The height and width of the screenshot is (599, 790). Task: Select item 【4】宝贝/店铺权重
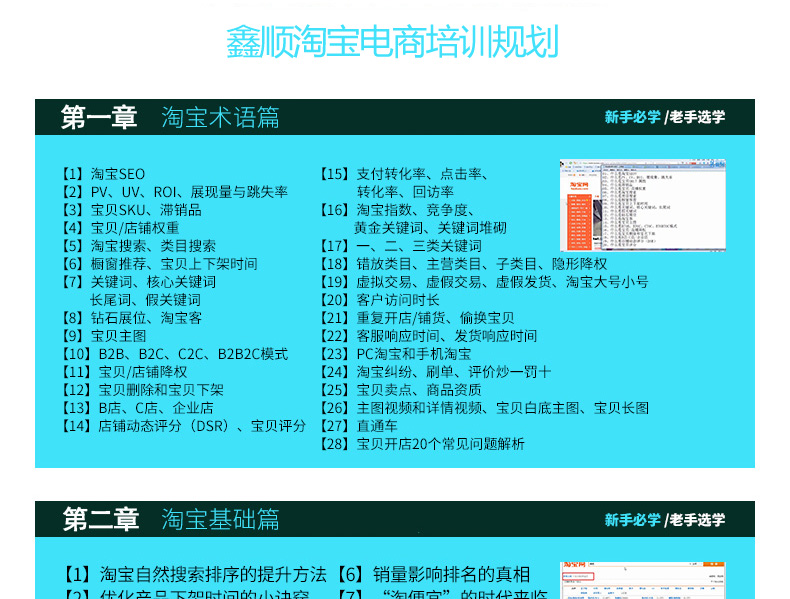pos(120,228)
